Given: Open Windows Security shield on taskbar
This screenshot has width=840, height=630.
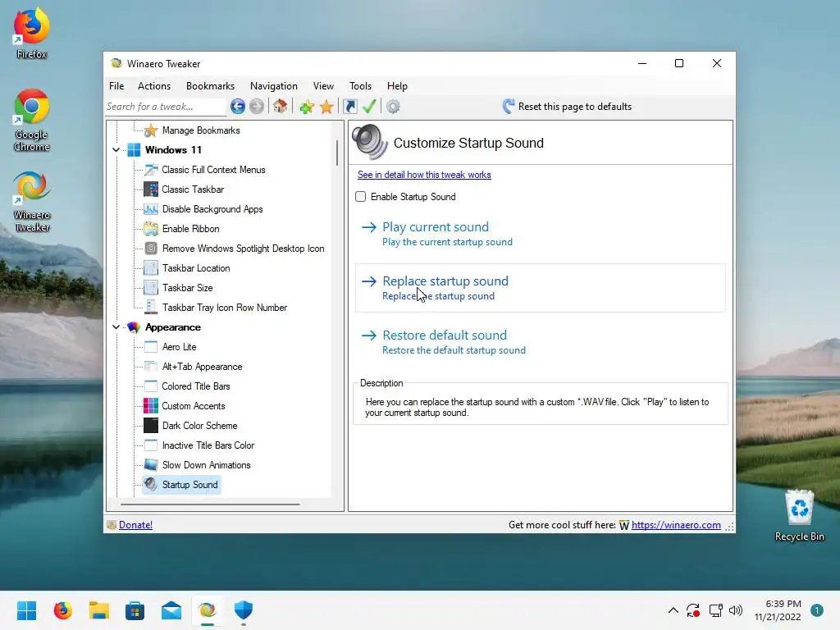Looking at the screenshot, I should (x=243, y=610).
